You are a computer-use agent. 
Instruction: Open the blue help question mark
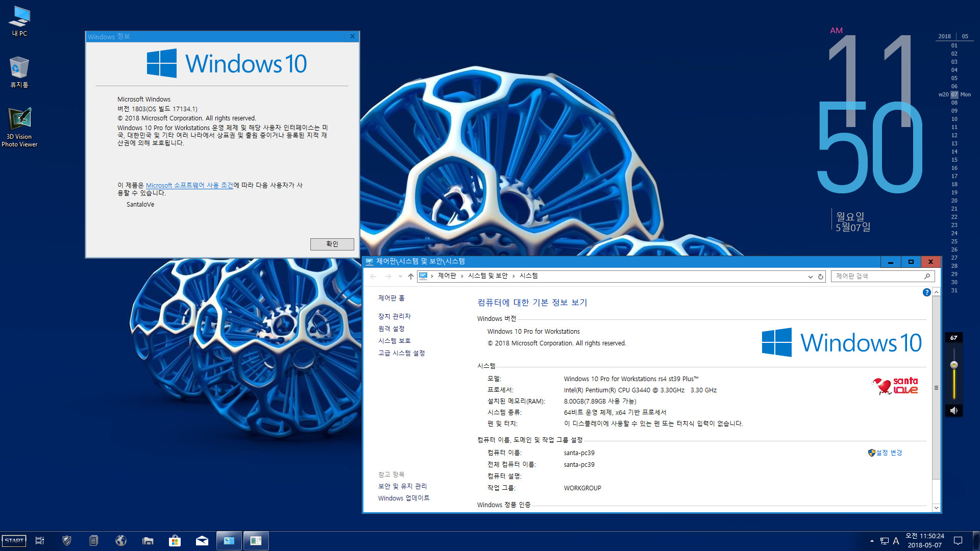point(927,292)
